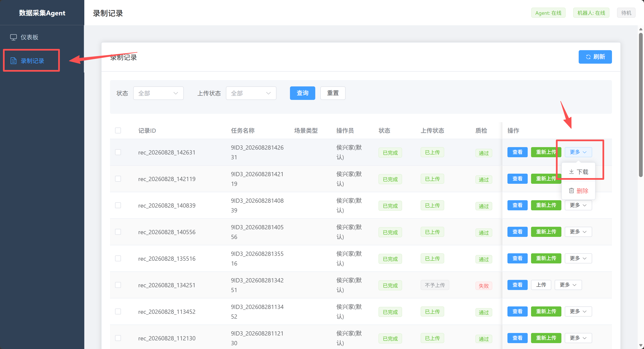Click 查看 for rec_20260828_112130
This screenshot has height=349, width=644.
(517, 338)
